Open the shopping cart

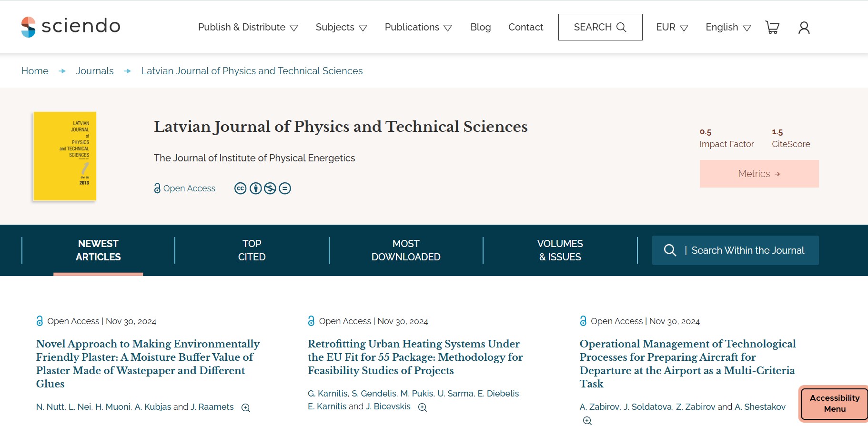(772, 28)
